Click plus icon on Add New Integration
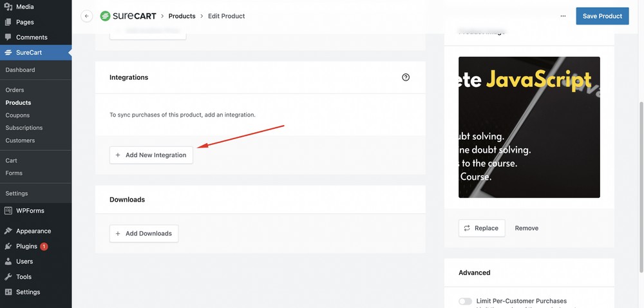The width and height of the screenshot is (644, 308). (118, 155)
